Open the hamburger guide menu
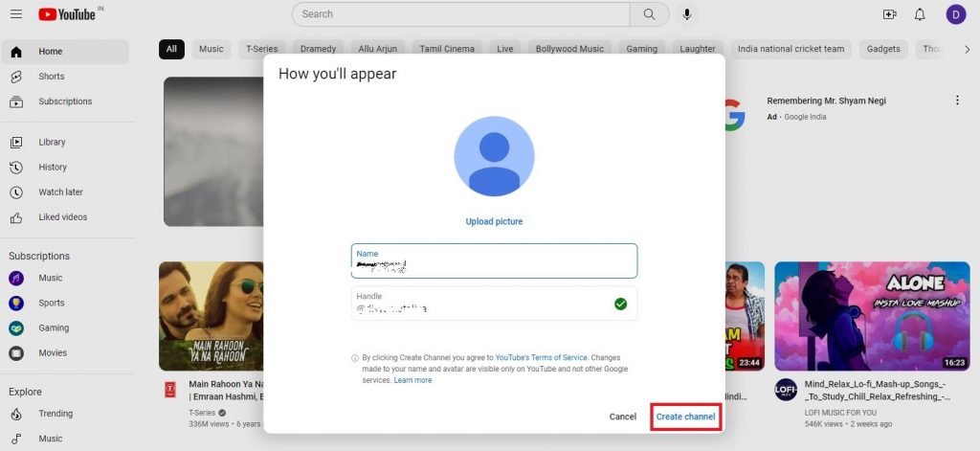Screen dimensions: 980x451 16,14
